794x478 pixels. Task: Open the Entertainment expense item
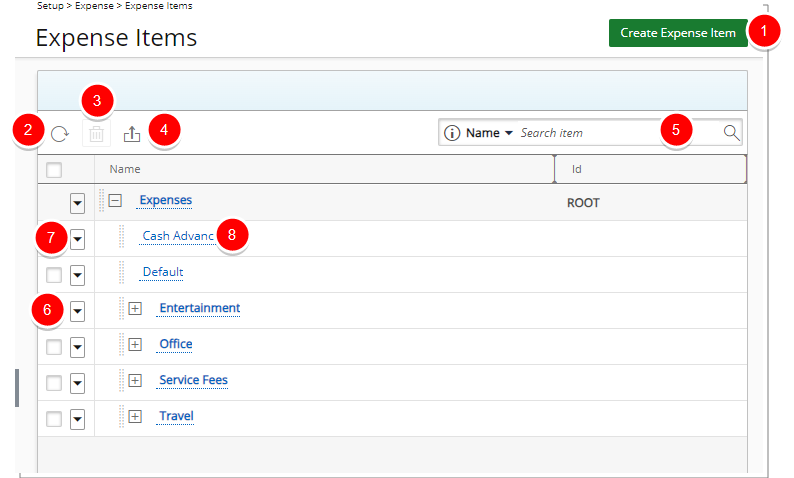click(x=200, y=308)
